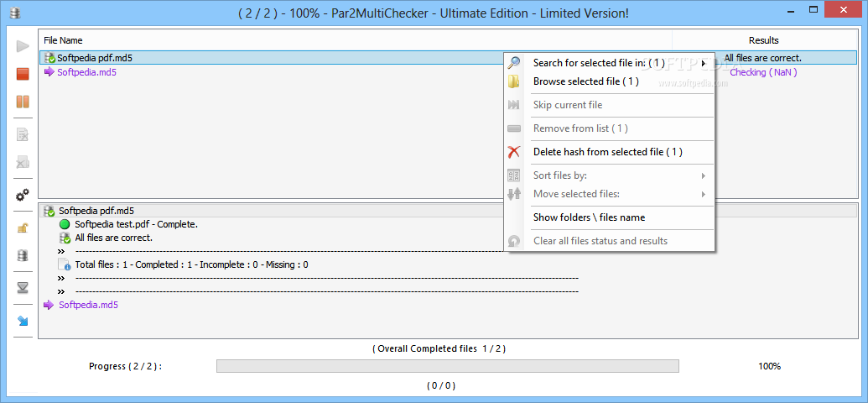This screenshot has height=403, width=868.
Task: Click the blue diagonal arrow icon
Action: pyautogui.click(x=23, y=321)
